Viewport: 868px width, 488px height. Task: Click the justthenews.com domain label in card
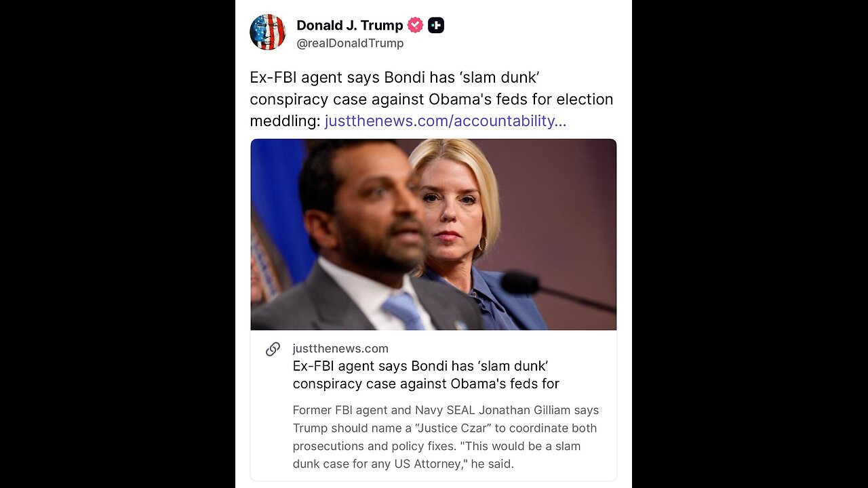[340, 348]
